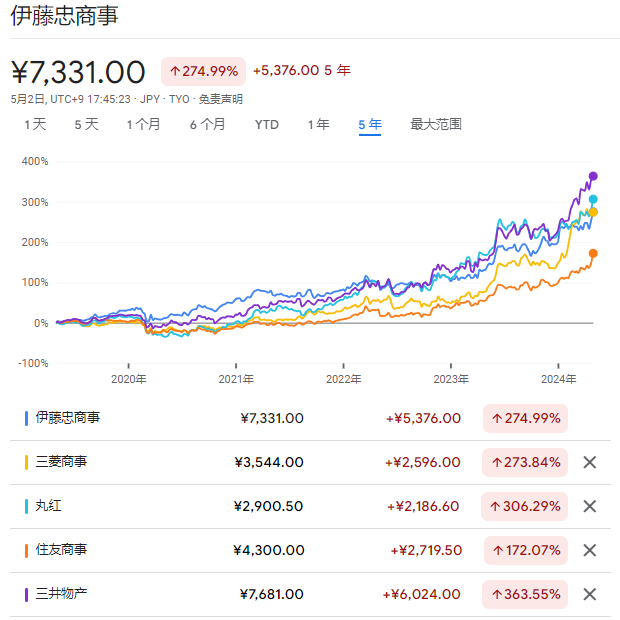The width and height of the screenshot is (620, 620).
Task: Click the orange 住友商事 color marker
Action: [26, 550]
